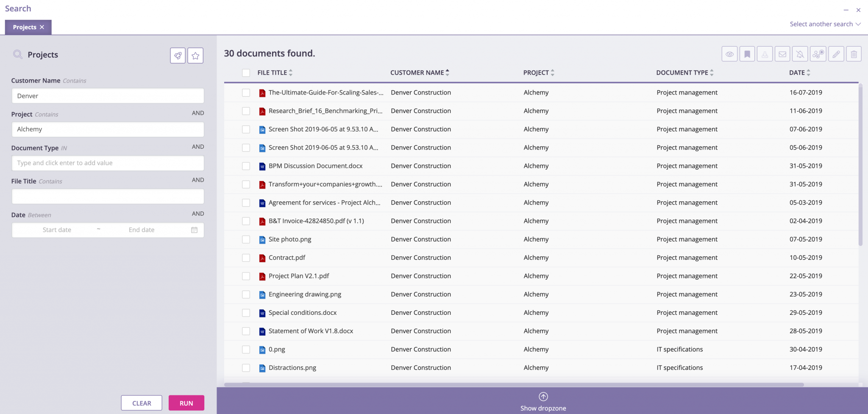This screenshot has width=868, height=414.
Task: Launch search with the rocket icon
Action: click(178, 55)
